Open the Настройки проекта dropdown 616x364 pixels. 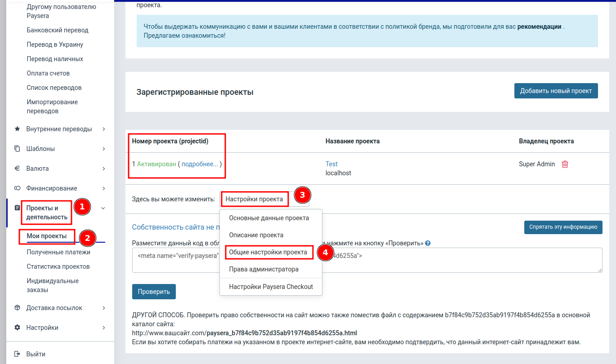(x=264, y=199)
